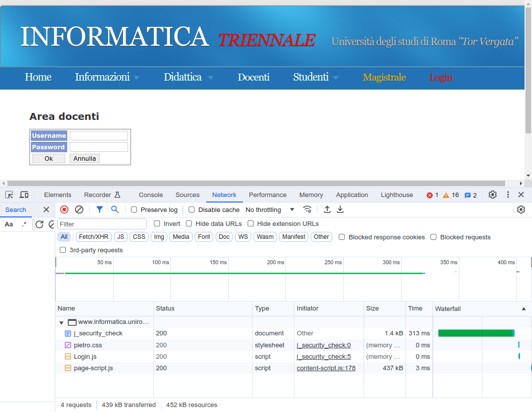Click the page horizontal scrollbar
532x412 pixels.
pos(256,183)
